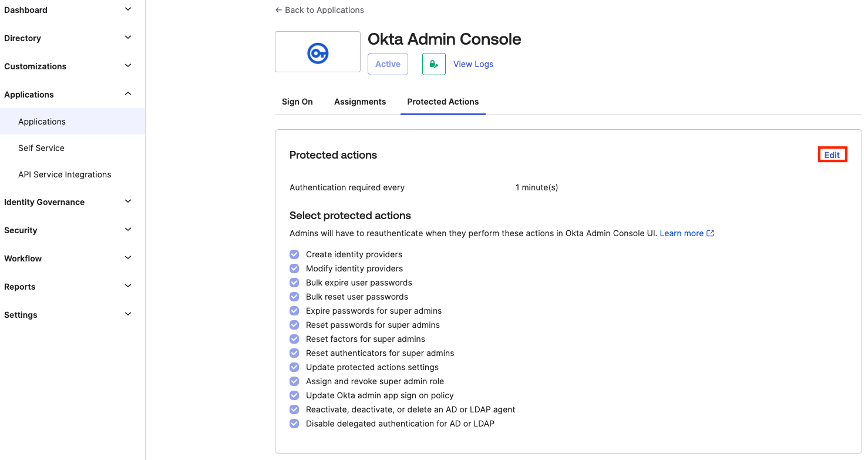The height and width of the screenshot is (460, 868).
Task: Open View Logs for the application
Action: [473, 63]
